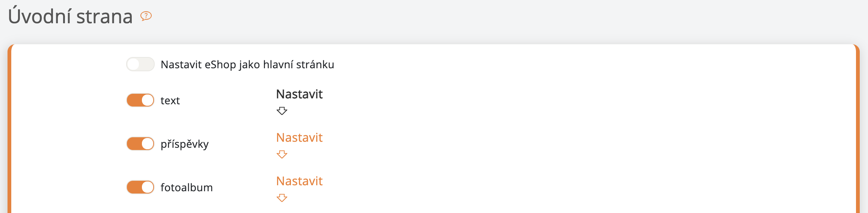Click the 'fotoalbum' section label

(187, 187)
